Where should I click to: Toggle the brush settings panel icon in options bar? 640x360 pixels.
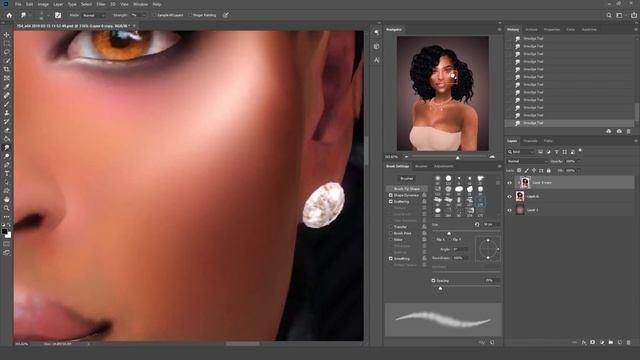[x=58, y=15]
